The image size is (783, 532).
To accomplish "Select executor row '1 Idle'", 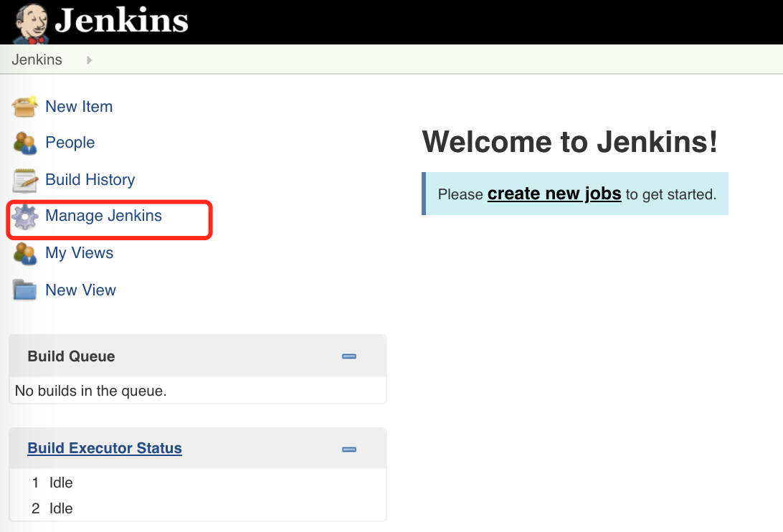I will (198, 483).
